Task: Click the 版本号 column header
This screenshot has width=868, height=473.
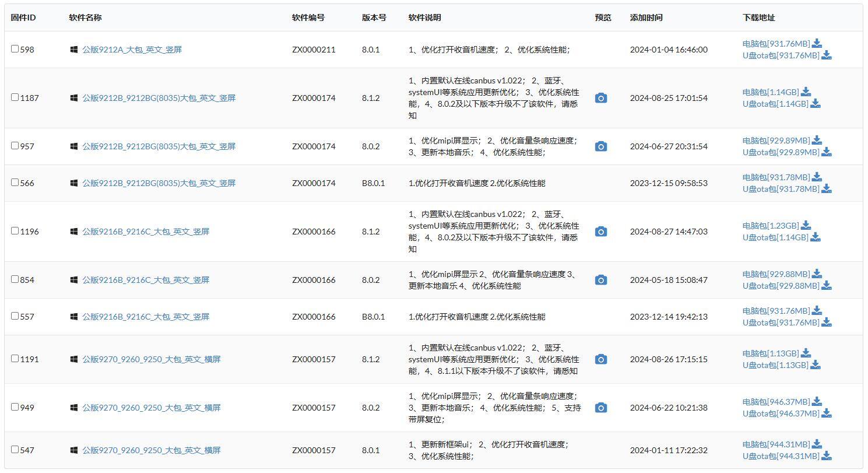Action: click(374, 17)
